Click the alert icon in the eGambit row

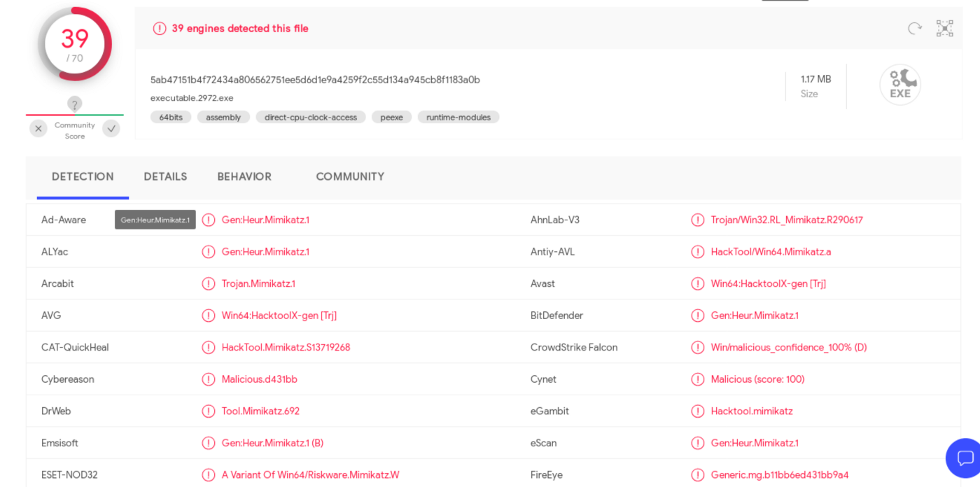(698, 411)
